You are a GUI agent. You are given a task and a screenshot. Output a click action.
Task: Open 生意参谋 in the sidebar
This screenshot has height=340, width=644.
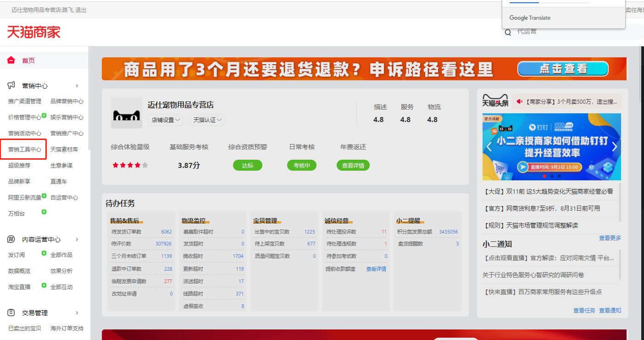[61, 166]
